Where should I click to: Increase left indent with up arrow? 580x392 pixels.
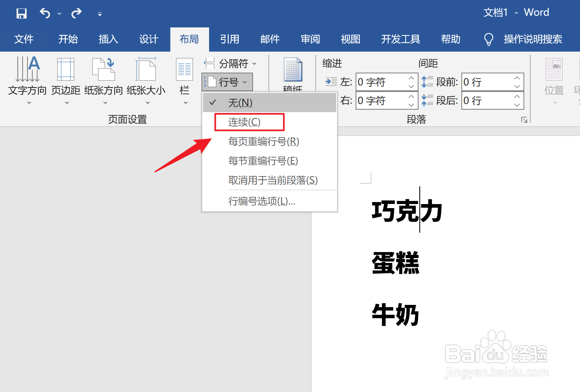(411, 78)
